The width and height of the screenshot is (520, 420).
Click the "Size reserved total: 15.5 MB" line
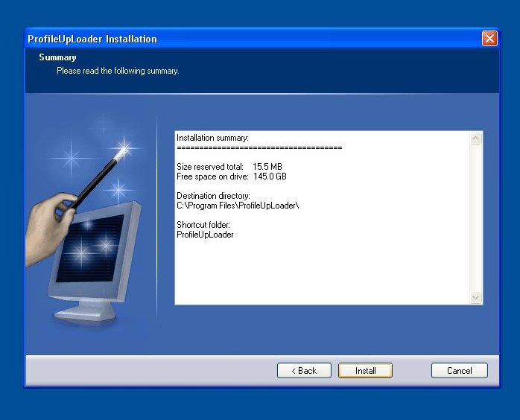click(229, 167)
